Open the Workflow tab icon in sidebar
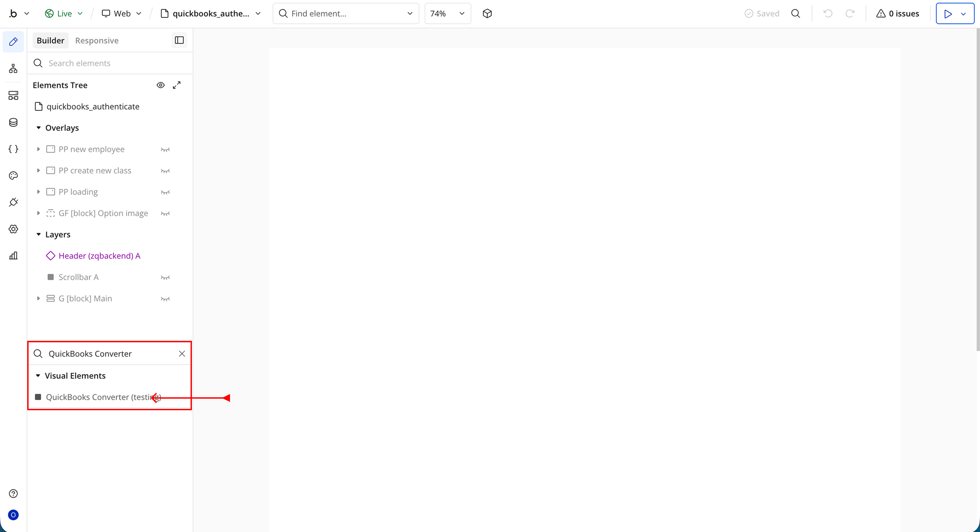 pyautogui.click(x=13, y=68)
